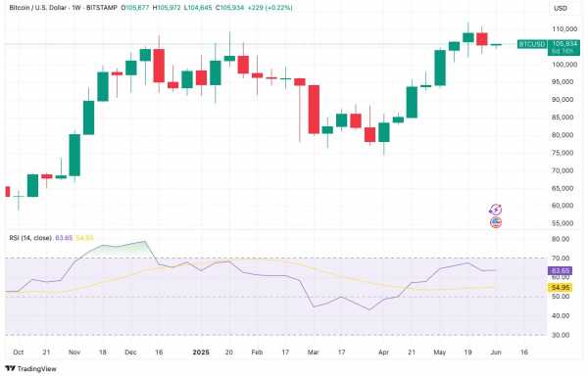The width and height of the screenshot is (588, 377).
Task: Click the 70.00 RSI scale label
Action: pos(561,259)
